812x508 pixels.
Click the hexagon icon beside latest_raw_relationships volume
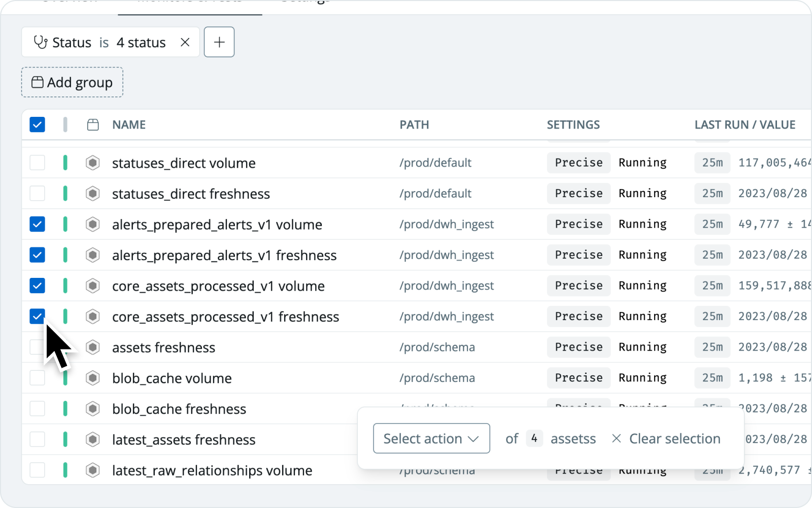pos(93,470)
